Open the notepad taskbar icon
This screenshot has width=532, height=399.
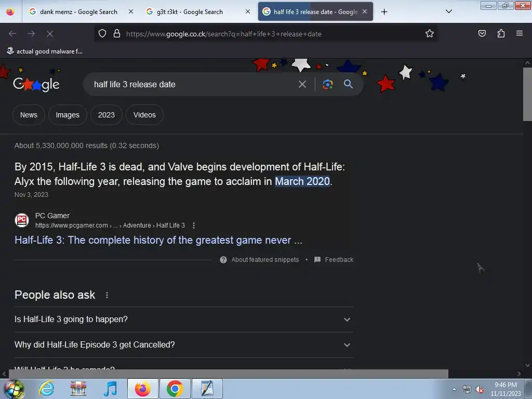[207, 389]
